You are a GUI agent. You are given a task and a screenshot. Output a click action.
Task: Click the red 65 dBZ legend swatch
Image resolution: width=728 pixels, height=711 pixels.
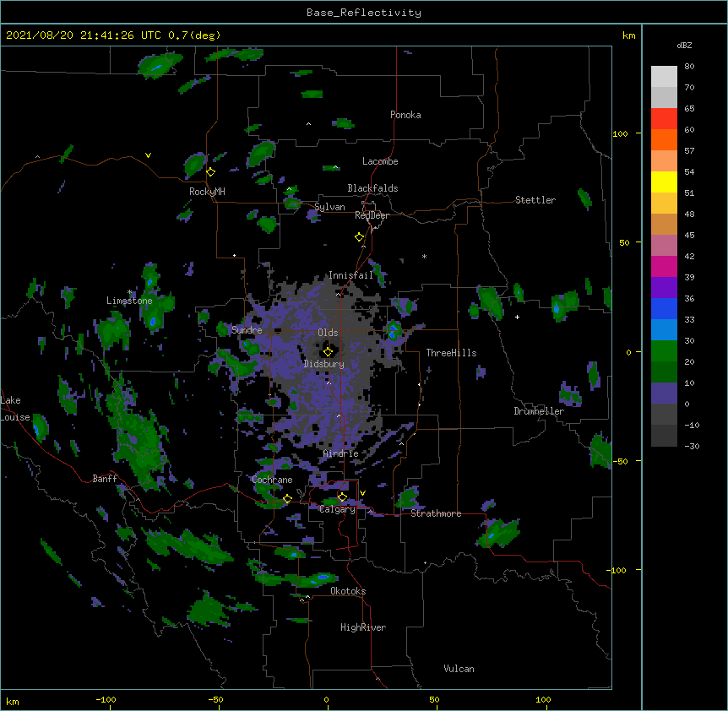(664, 119)
